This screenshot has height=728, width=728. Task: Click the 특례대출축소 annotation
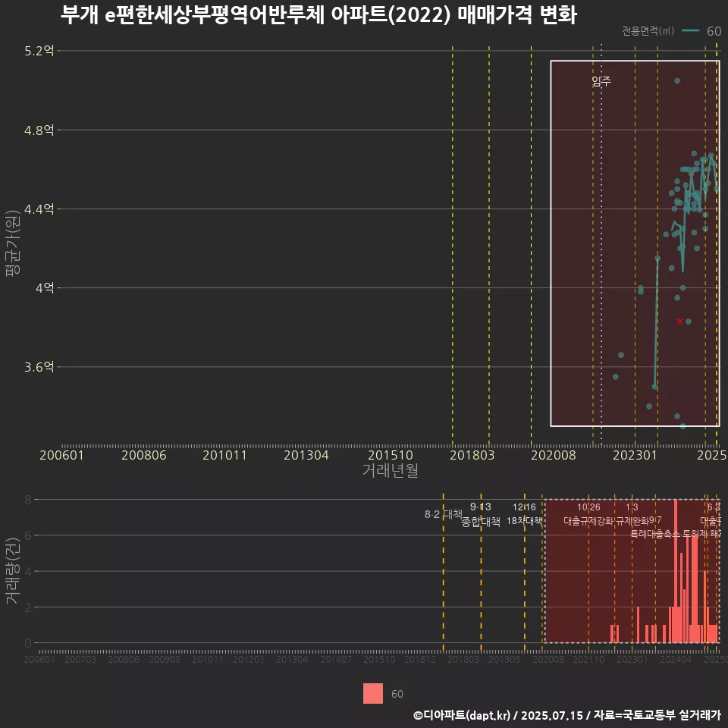[654, 534]
